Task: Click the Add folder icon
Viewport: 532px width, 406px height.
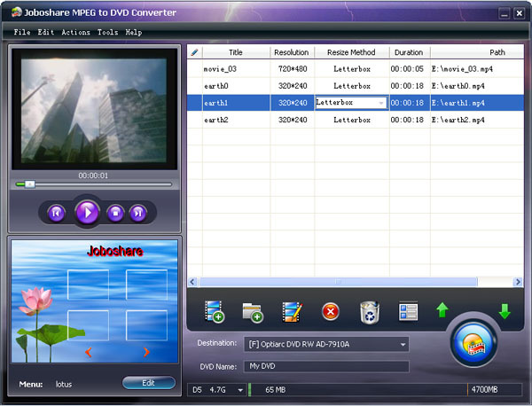Action: click(253, 312)
